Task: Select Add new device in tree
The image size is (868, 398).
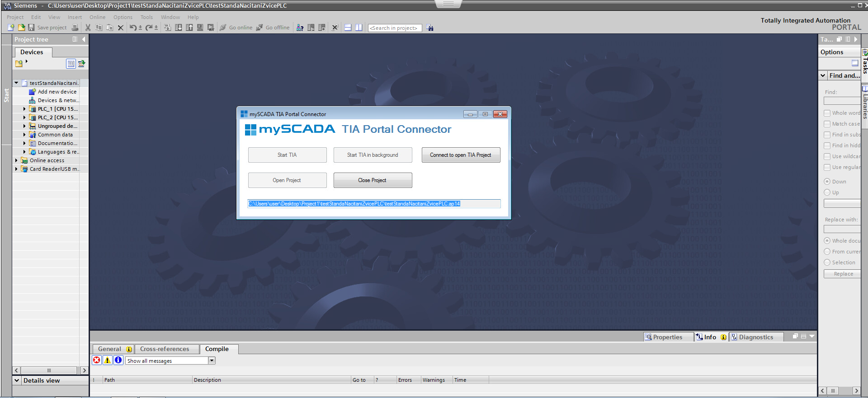Action: point(57,92)
